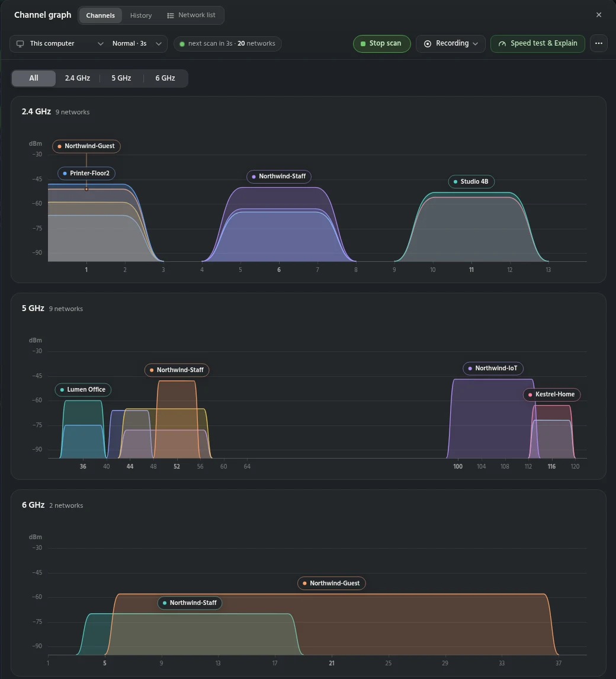The image size is (616, 679).
Task: Click the speedometer icon in Speed test
Action: [x=502, y=44]
